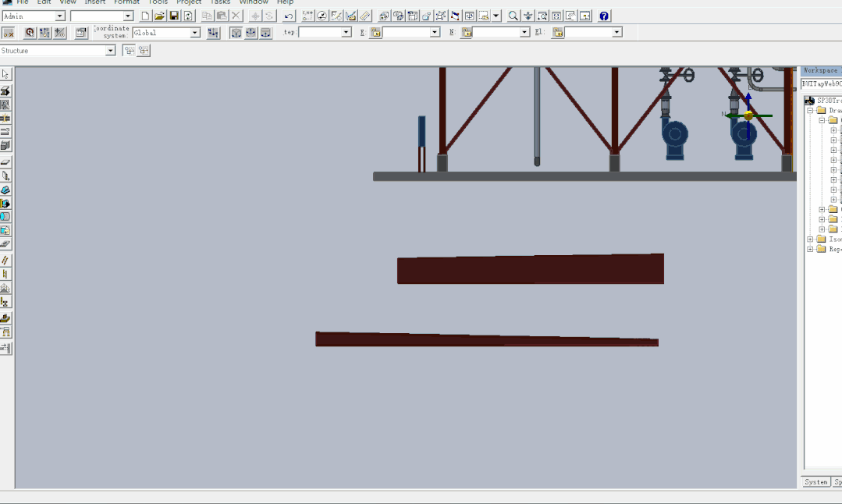842x504 pixels.
Task: Click the Zoom magnifier tool
Action: pos(513,16)
